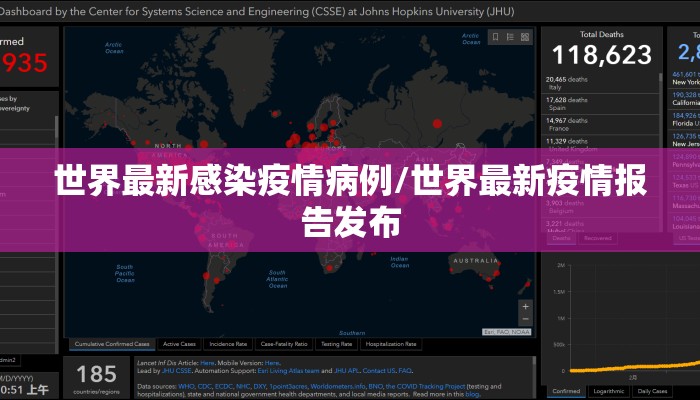Screen dimensions: 700x400
Task: Switch chart to the Daily Cases tab
Action: coord(652,391)
